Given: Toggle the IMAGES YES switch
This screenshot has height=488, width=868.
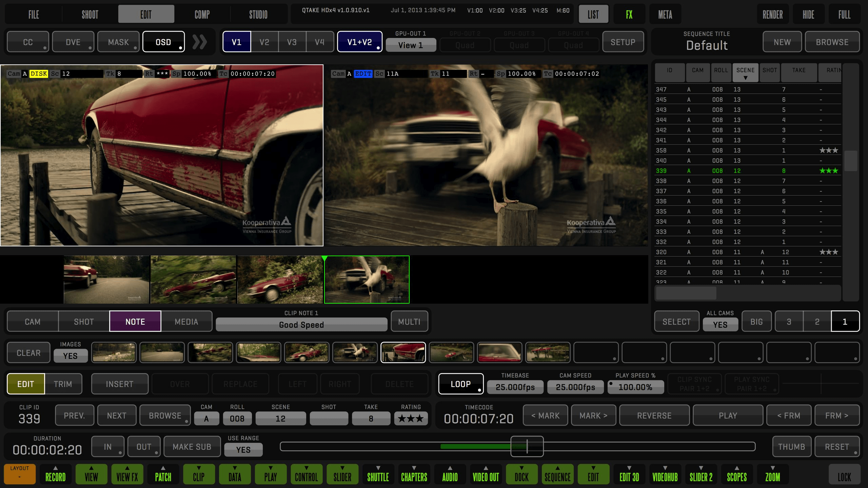Looking at the screenshot, I should click(x=70, y=356).
